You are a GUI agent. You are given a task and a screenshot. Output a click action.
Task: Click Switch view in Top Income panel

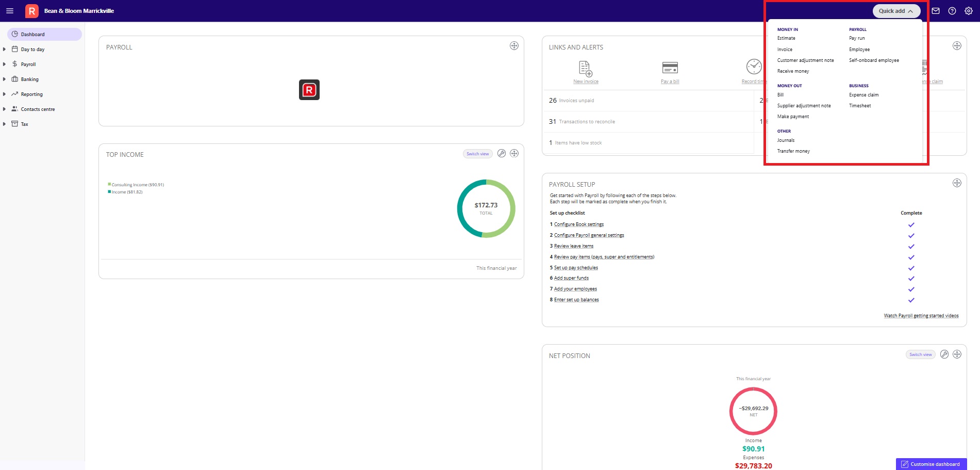coord(478,154)
